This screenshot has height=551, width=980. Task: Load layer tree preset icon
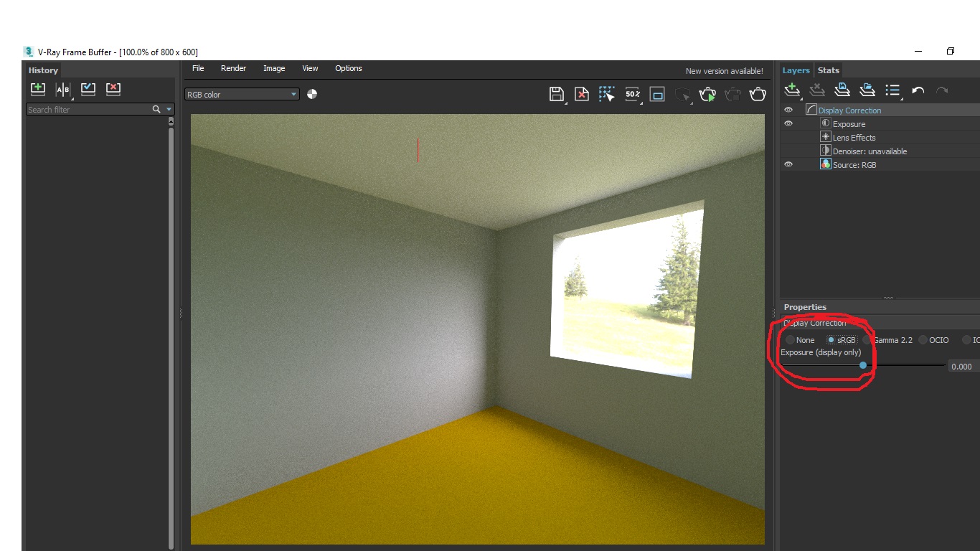pos(868,90)
